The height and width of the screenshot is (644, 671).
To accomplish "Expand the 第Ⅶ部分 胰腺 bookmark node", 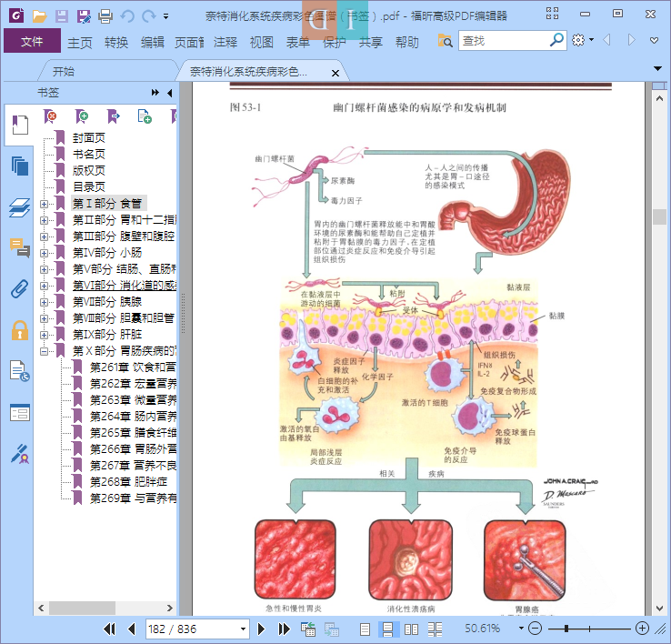I will [44, 302].
